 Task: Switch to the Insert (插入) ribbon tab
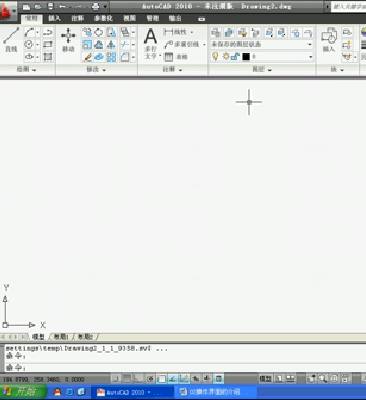[54, 18]
